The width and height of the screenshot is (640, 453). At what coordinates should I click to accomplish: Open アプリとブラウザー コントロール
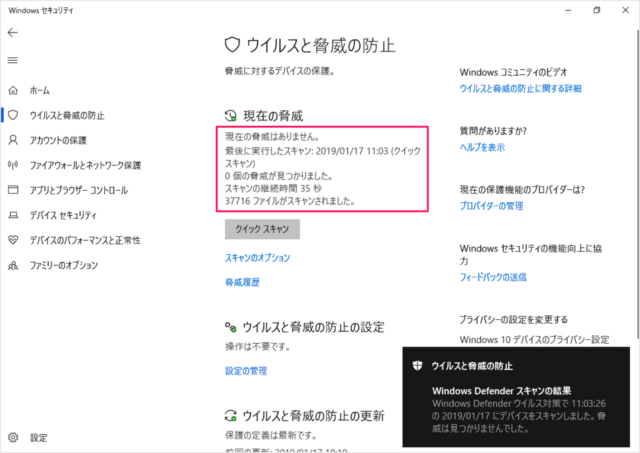[79, 190]
